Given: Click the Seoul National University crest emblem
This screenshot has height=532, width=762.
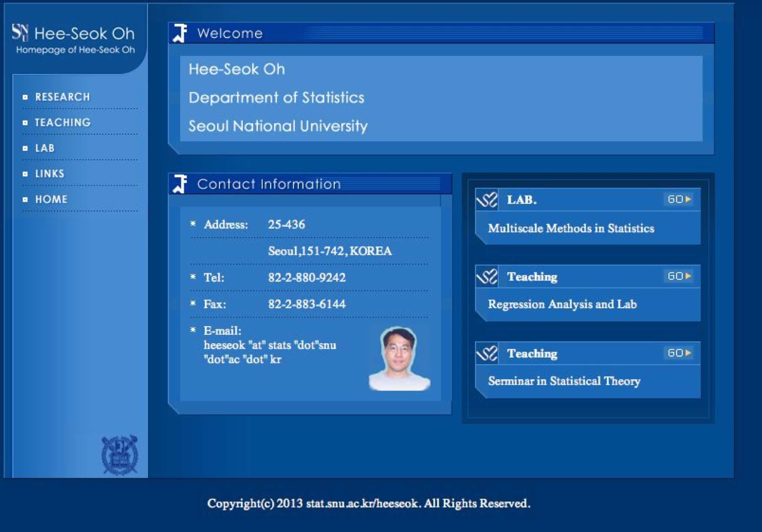Looking at the screenshot, I should coord(119,455).
